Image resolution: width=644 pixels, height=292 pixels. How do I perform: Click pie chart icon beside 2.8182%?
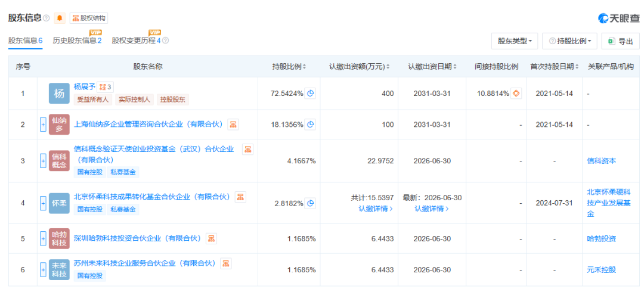tap(311, 203)
